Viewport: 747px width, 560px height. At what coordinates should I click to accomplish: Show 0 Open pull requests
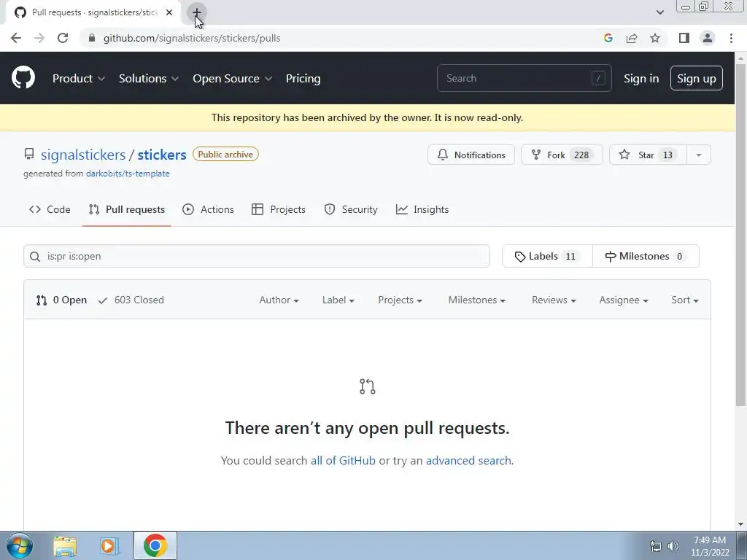(61, 300)
